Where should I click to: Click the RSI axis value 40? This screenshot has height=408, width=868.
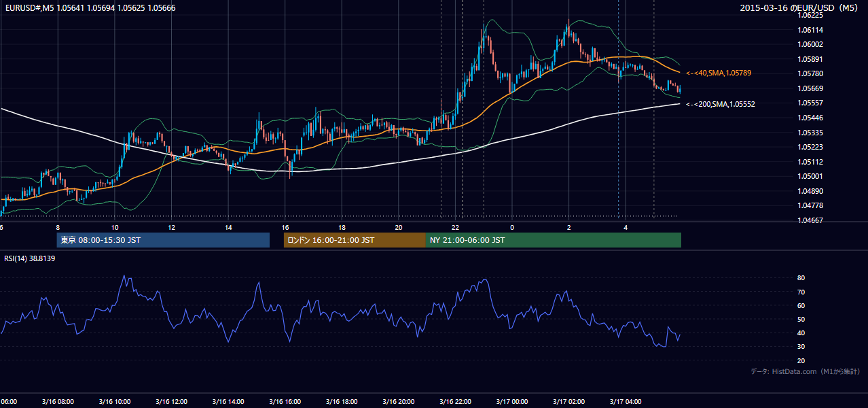coord(801,333)
